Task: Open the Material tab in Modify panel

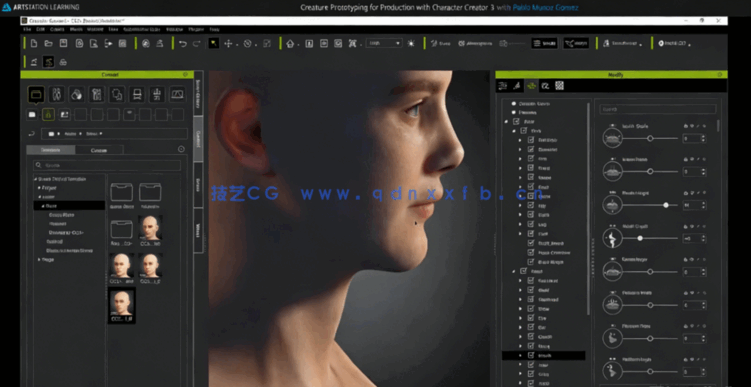Action: [545, 86]
